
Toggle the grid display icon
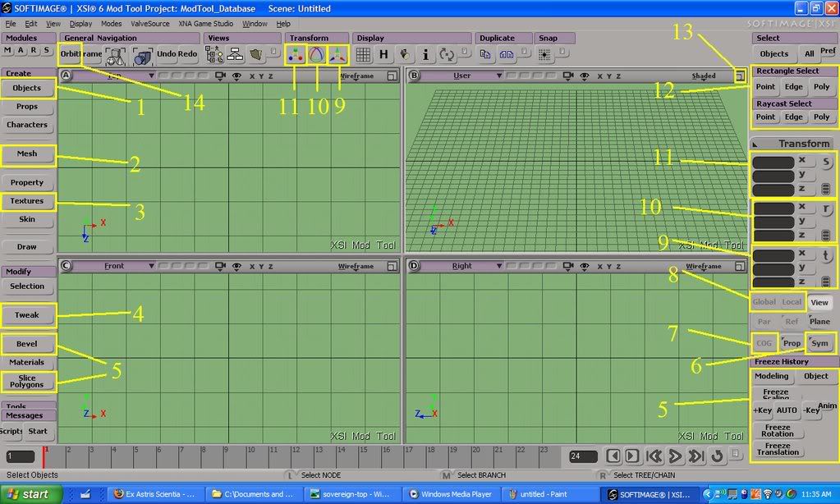pos(363,55)
